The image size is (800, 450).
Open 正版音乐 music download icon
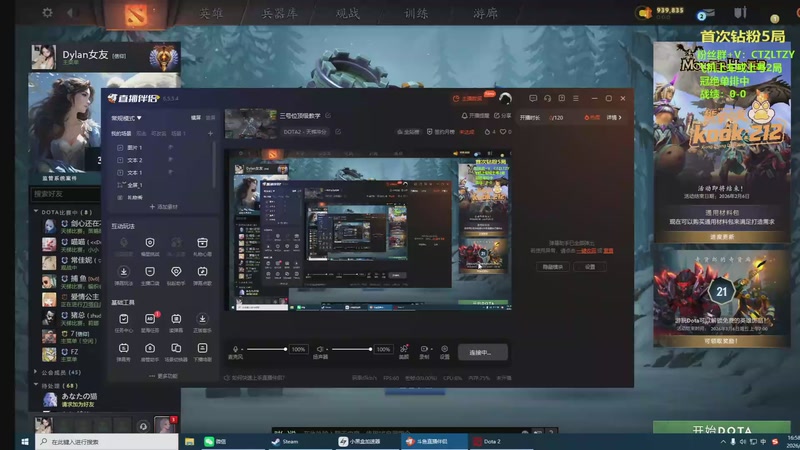pos(203,319)
